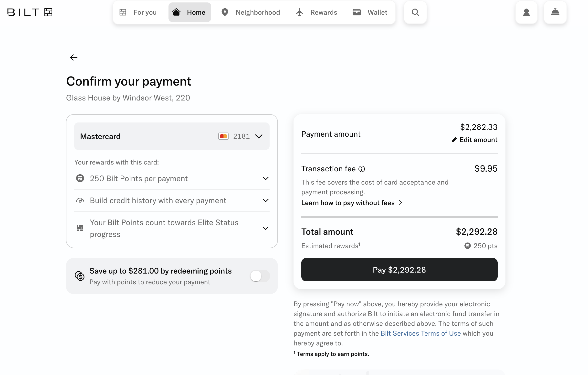Screen dimensions: 588x375
Task: Open the payment card selector dropdown
Action: click(x=259, y=136)
